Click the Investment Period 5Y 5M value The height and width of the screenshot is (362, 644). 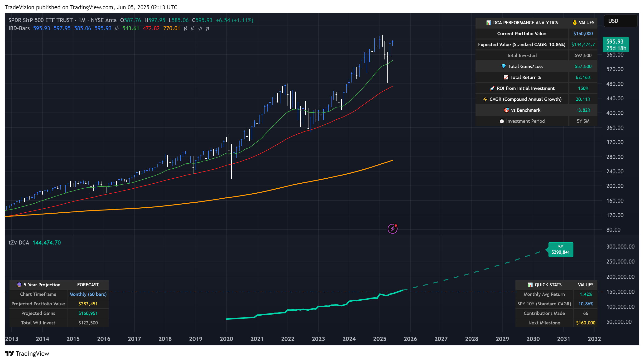583,121
